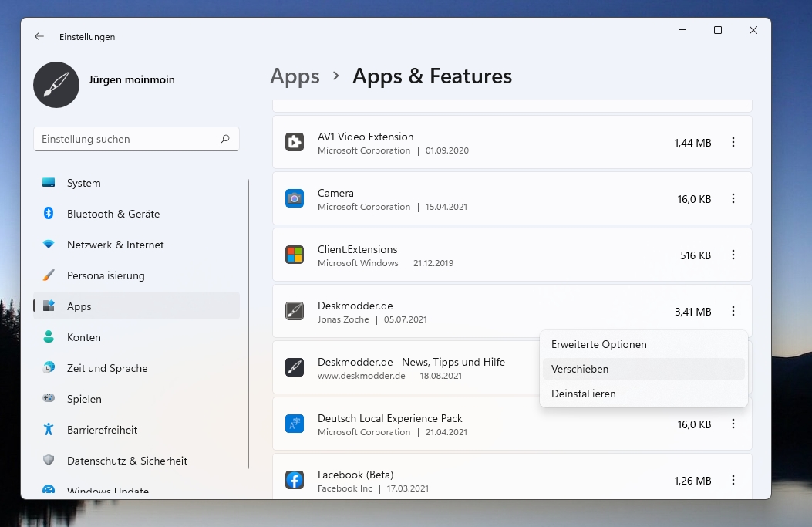Click the Deskmodder.de app icon by Jonas Zoche
Viewport: 812px width, 527px height.
point(295,311)
